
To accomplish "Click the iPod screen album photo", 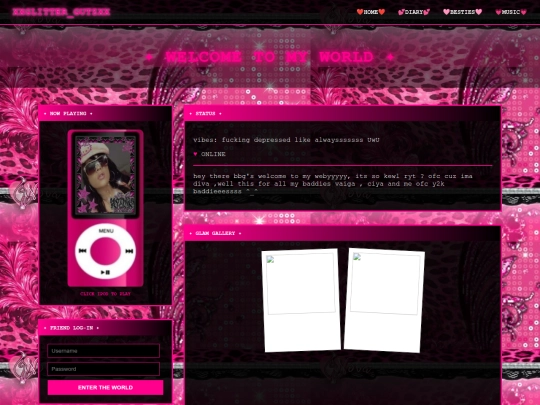I will (105, 175).
